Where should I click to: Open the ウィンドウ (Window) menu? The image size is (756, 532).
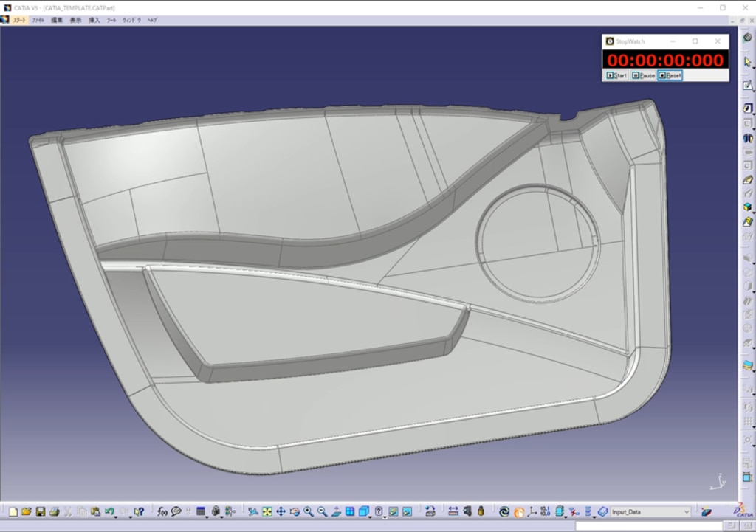131,20
